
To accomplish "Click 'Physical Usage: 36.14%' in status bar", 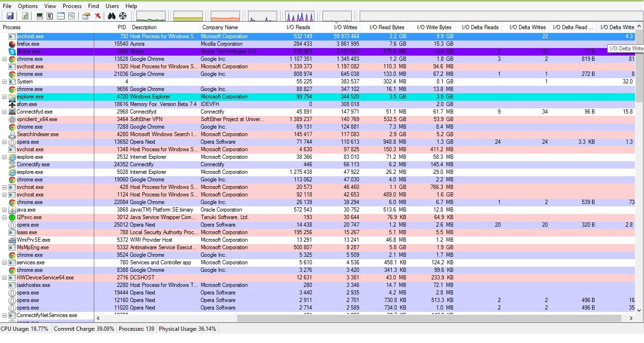I will click(x=188, y=329).
